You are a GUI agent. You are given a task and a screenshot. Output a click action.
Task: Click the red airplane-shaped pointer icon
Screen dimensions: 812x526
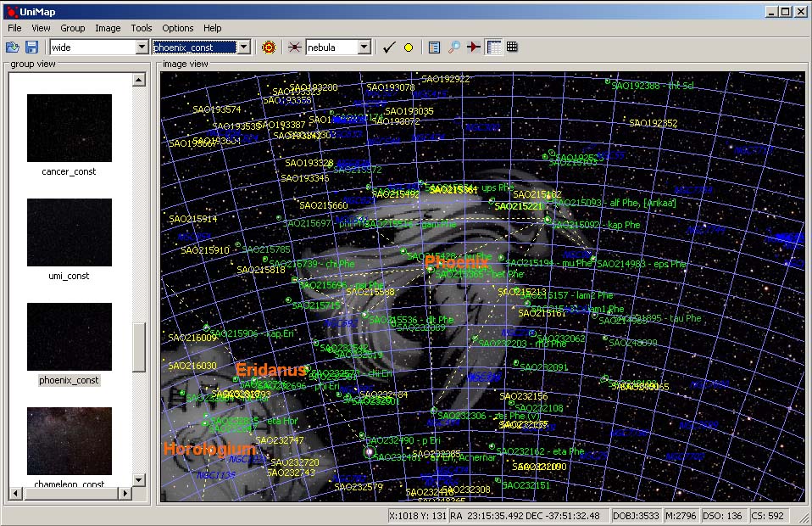click(473, 48)
